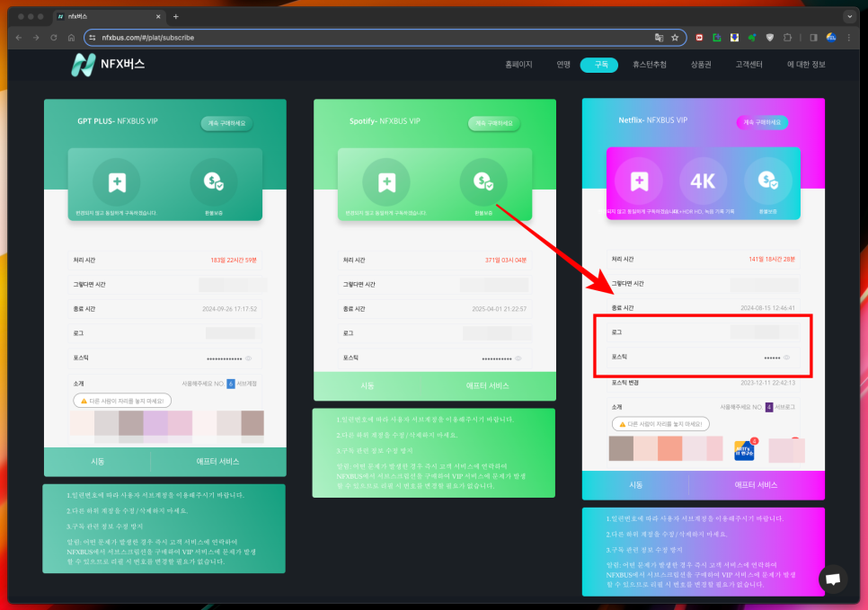Screen dimensions: 868x610
Task: Click 계속 구매하세요 on Spotify card
Action: coord(494,123)
